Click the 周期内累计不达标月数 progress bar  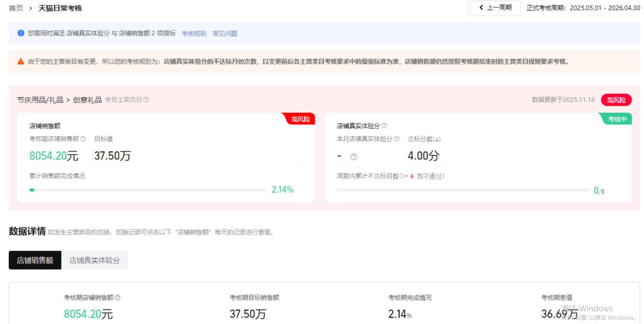coord(462,190)
